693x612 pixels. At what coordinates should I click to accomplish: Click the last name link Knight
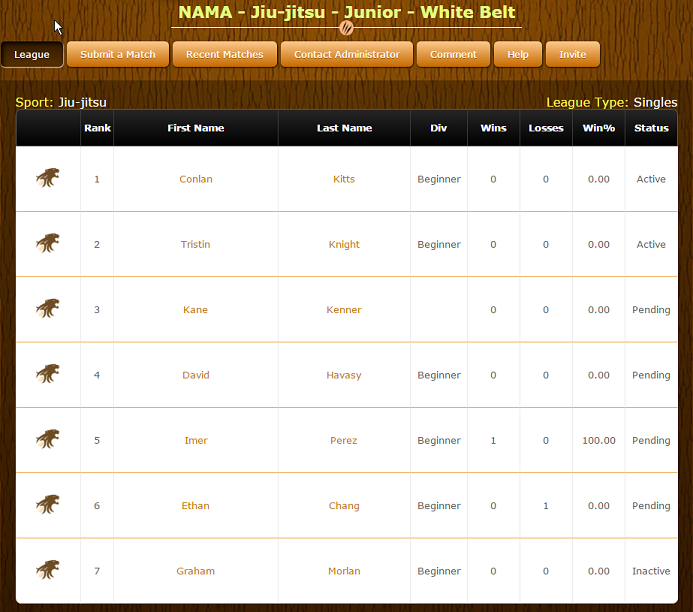(344, 244)
